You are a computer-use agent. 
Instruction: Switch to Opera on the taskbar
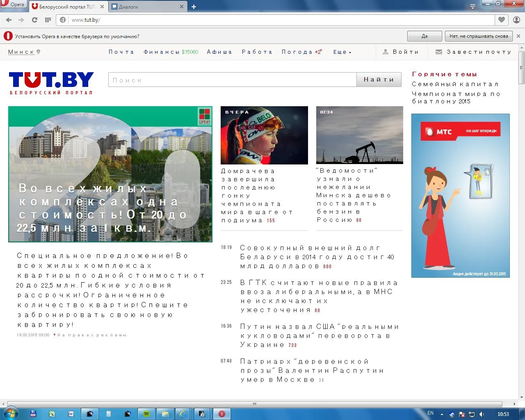(221, 414)
